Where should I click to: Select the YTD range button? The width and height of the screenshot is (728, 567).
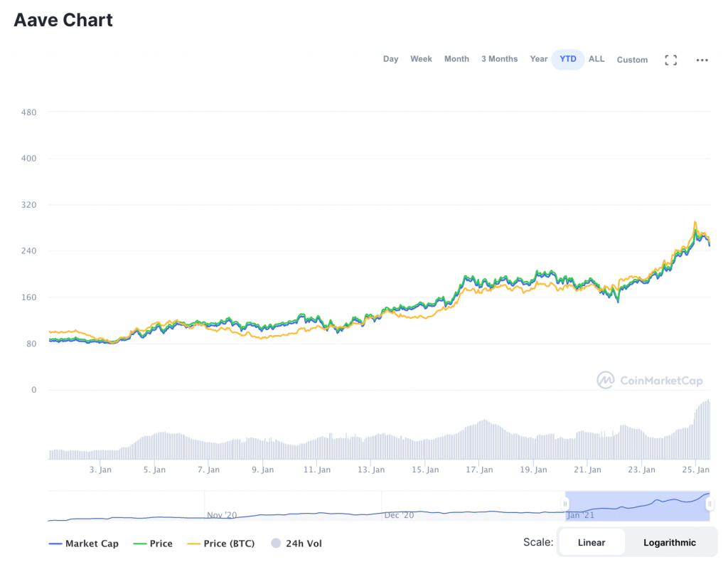coord(568,59)
